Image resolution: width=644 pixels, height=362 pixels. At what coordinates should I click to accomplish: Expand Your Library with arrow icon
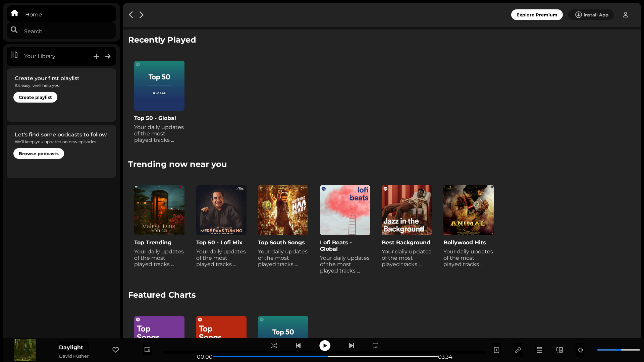(108, 56)
